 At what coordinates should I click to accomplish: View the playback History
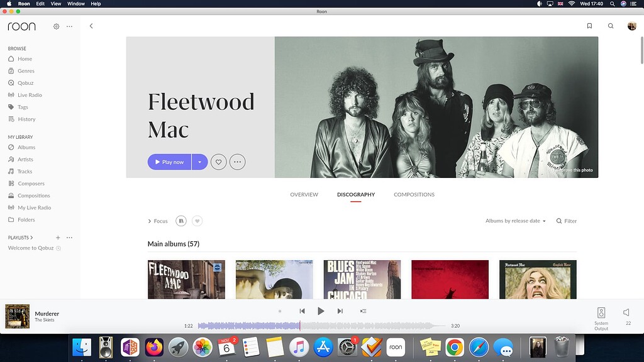(25, 119)
